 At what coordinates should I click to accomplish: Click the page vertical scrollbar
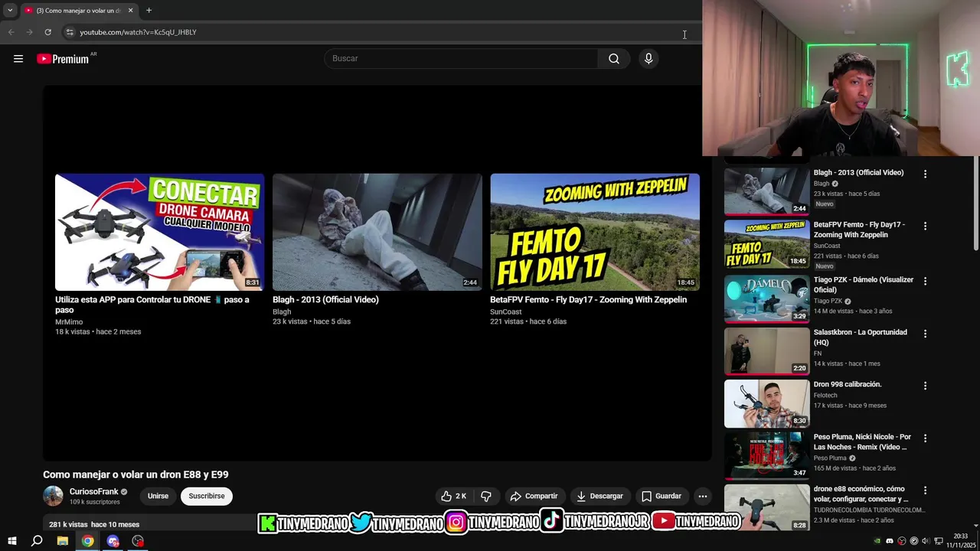[x=975, y=203]
